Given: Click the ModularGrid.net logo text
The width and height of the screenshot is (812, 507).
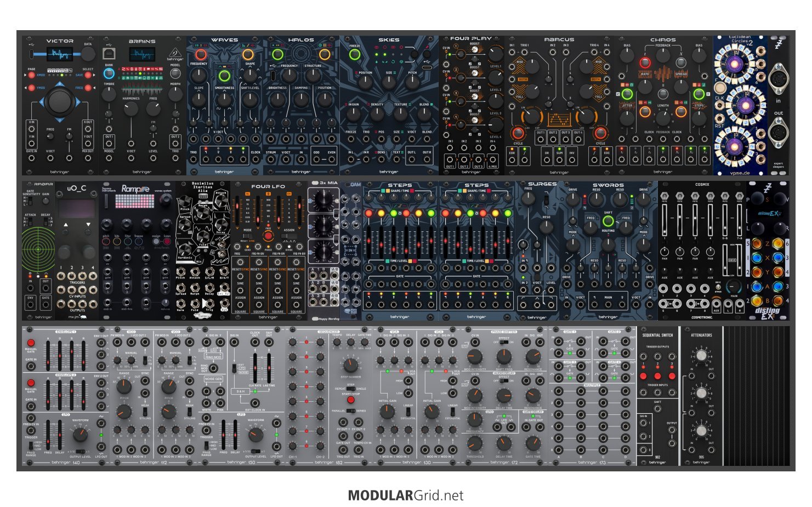Looking at the screenshot, I should pos(406,495).
